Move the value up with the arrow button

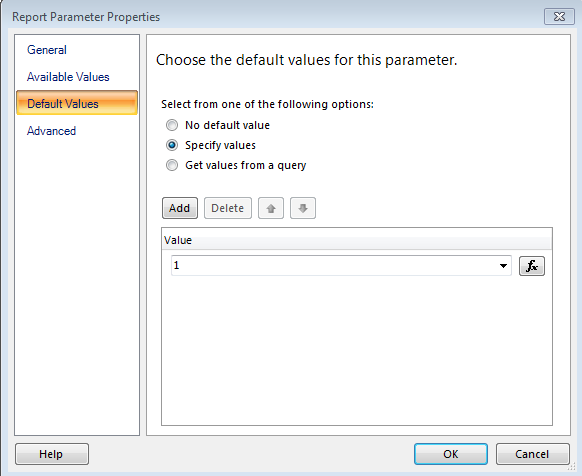coord(271,208)
